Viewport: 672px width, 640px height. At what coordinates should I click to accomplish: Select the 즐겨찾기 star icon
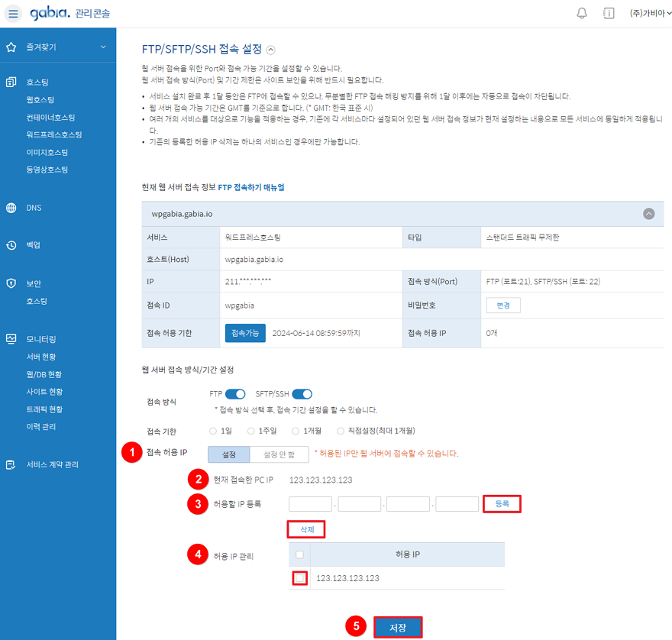click(x=11, y=47)
